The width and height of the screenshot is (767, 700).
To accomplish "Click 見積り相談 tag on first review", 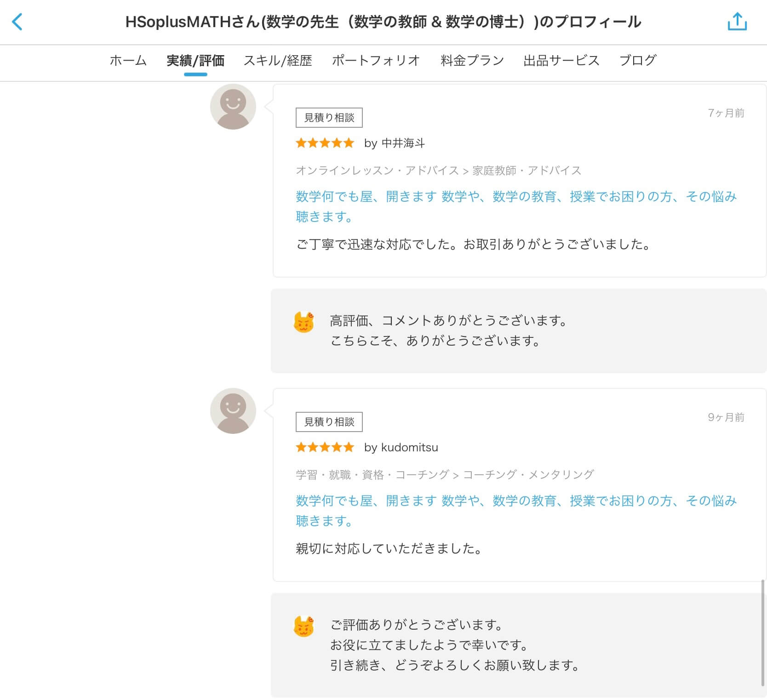I will [x=329, y=118].
